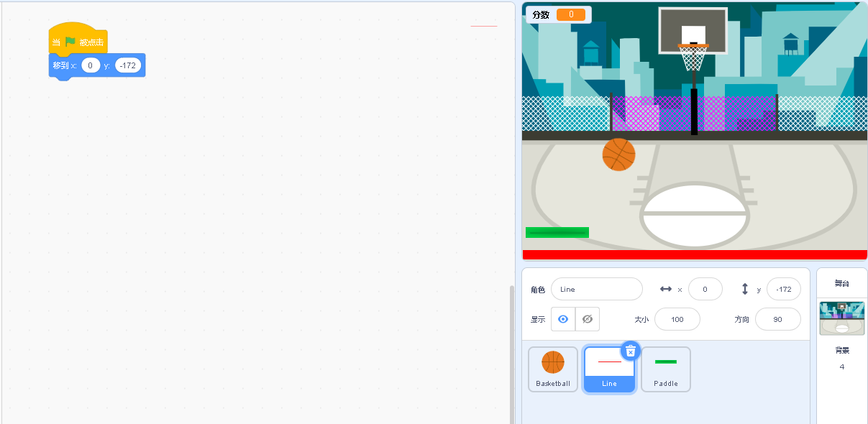Edit the sprite y position field
This screenshot has height=424, width=868.
(x=784, y=289)
